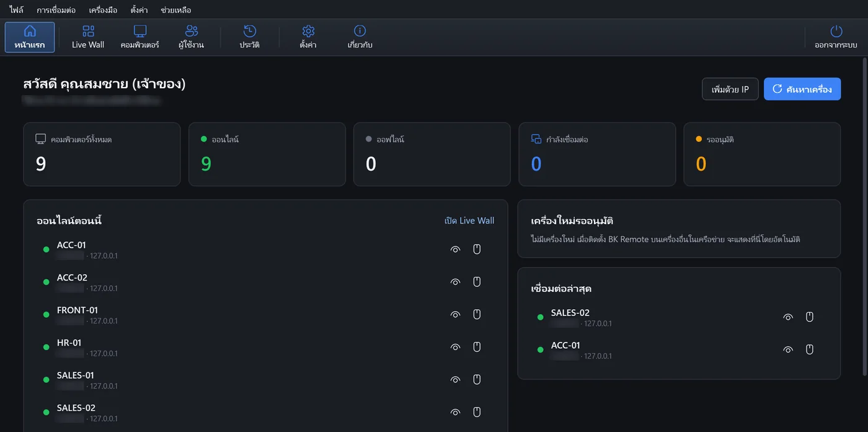Select the กำลังเชื่อมต่อ stat card
Image resolution: width=868 pixels, height=432 pixels.
tap(597, 154)
